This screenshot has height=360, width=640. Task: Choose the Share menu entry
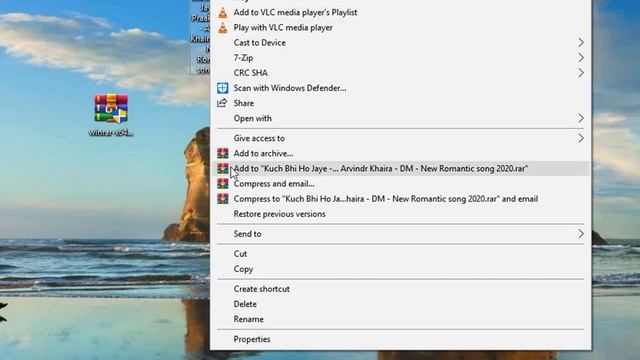coord(244,103)
